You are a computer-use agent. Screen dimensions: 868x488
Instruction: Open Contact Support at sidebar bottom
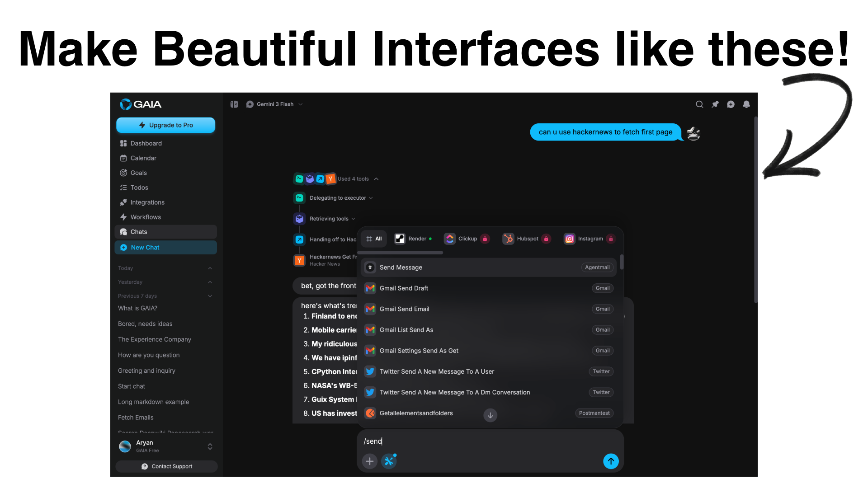166,466
